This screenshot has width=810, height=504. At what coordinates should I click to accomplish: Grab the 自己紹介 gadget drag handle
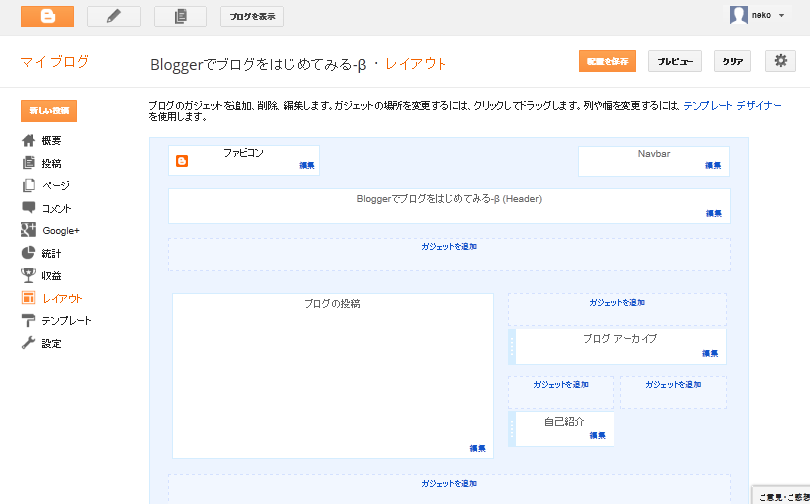512,429
